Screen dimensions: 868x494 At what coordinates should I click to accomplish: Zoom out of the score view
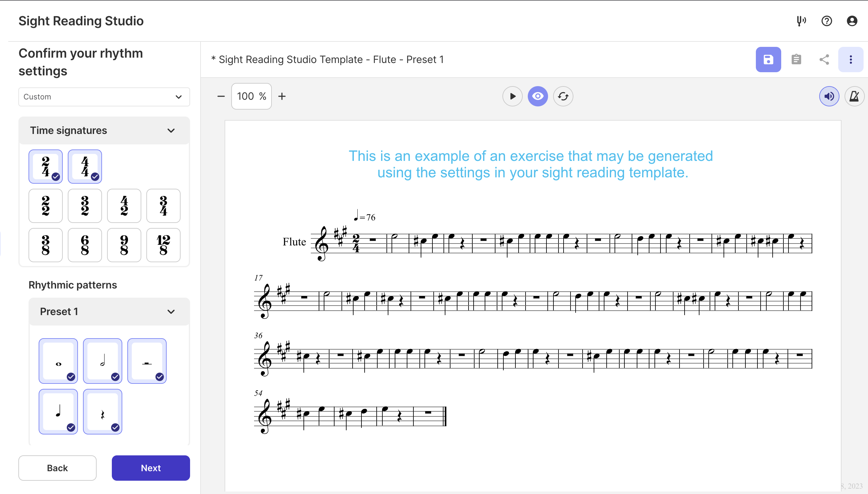pyautogui.click(x=221, y=96)
